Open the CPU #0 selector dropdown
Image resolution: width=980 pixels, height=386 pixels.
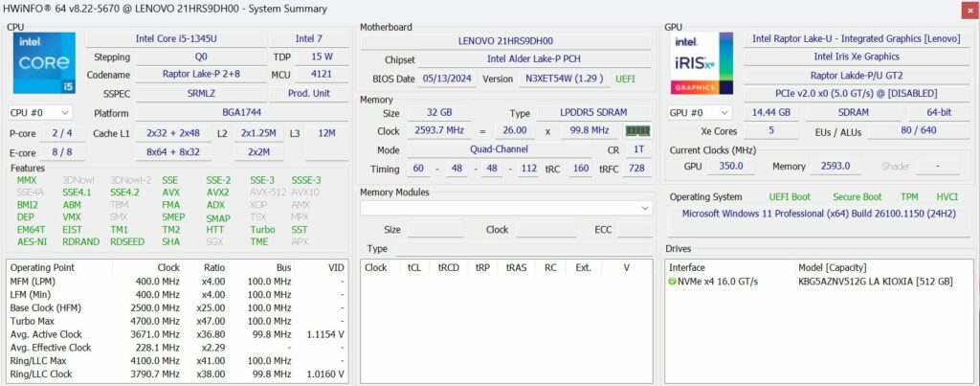(x=40, y=113)
